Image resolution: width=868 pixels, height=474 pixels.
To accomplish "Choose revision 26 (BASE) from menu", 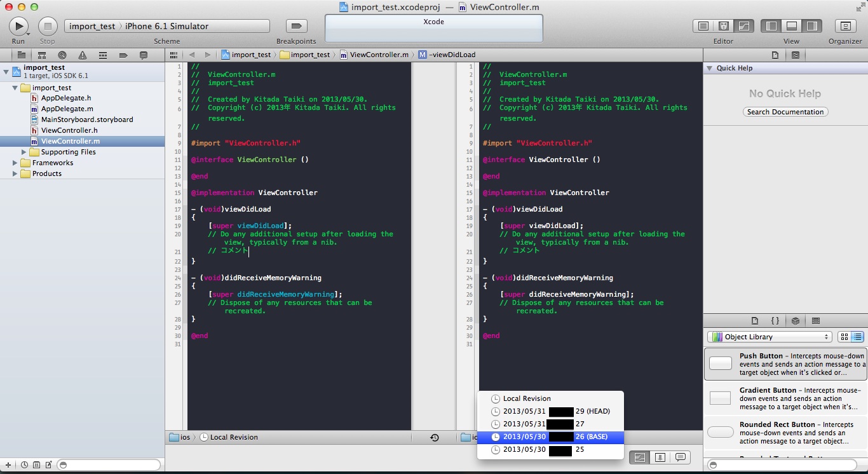I will [550, 437].
